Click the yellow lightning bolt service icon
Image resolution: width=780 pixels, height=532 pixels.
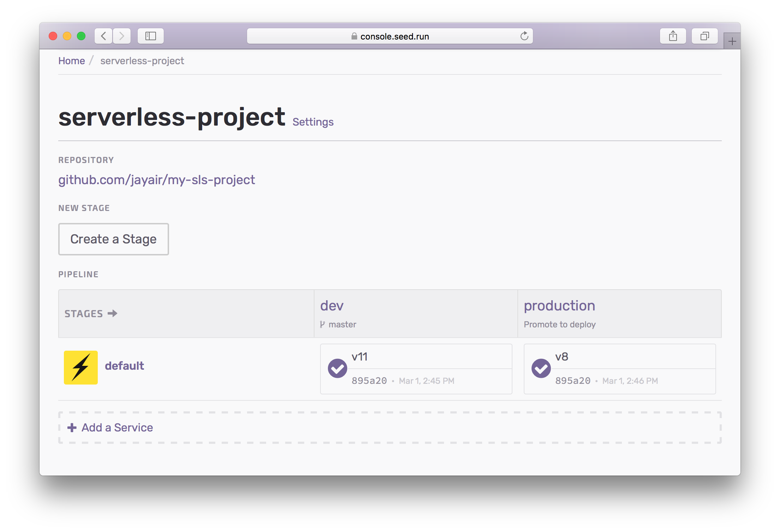click(x=81, y=367)
